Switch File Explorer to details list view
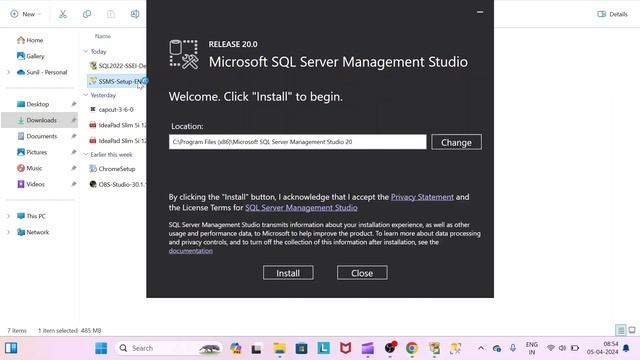Viewport: 640px width, 360px height. click(620, 330)
